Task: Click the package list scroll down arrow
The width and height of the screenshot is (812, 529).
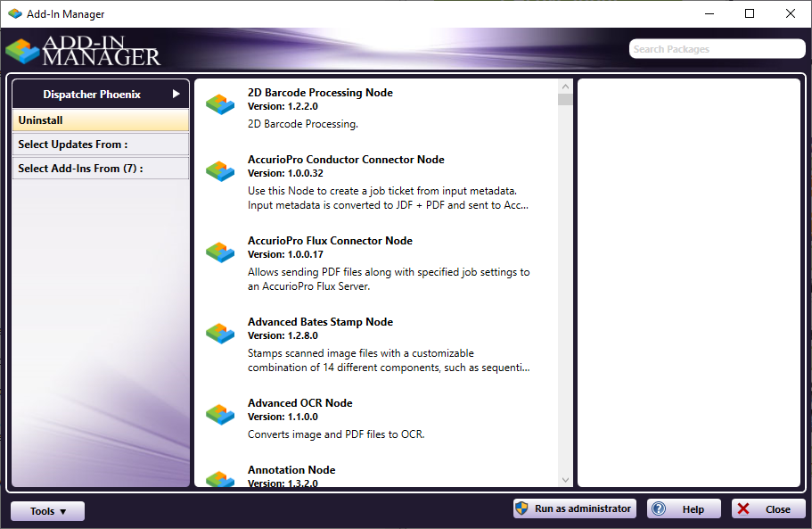Action: (565, 480)
